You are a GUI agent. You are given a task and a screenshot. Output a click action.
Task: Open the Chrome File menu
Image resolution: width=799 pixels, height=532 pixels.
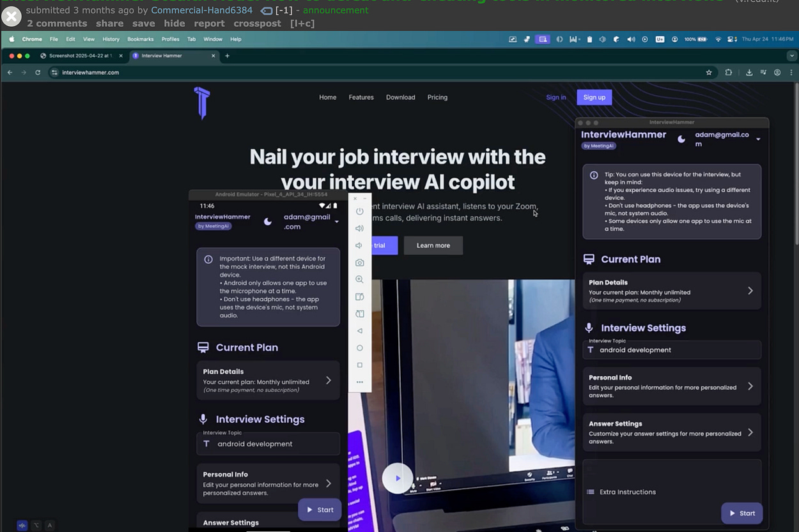coord(54,39)
